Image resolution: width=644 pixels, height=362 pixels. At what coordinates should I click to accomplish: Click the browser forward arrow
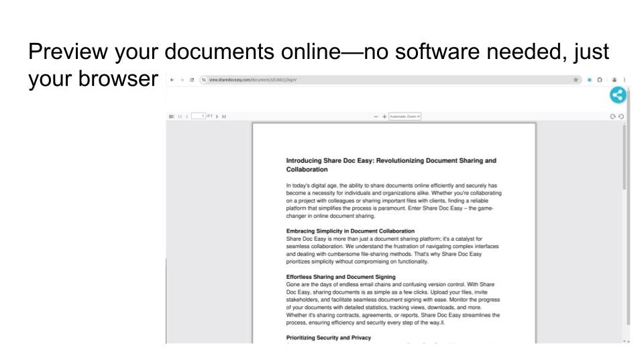pyautogui.click(x=182, y=80)
